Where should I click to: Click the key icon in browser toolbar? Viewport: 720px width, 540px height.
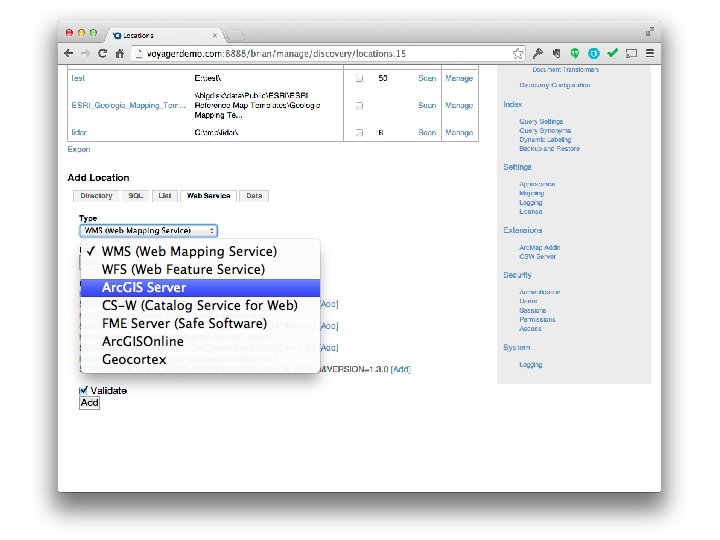[538, 53]
